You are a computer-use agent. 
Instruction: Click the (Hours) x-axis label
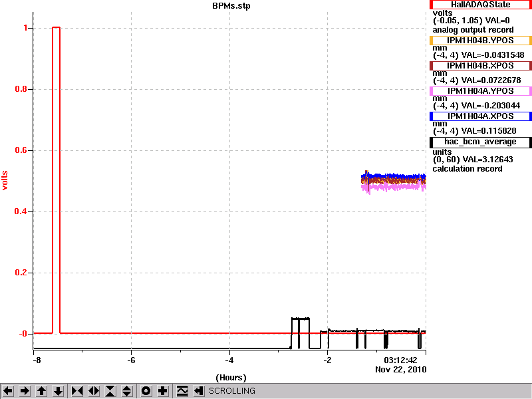click(x=231, y=378)
